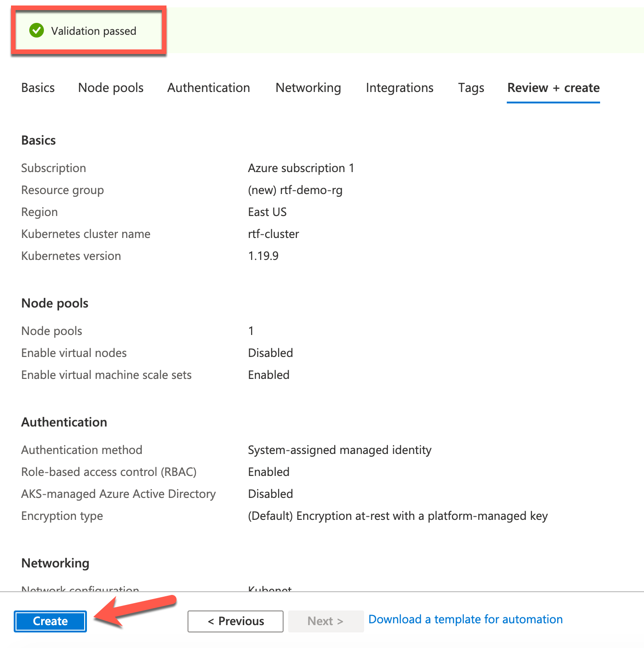Image resolution: width=644 pixels, height=648 pixels.
Task: Click Role-based access control (RBAC) label
Action: pos(109,472)
